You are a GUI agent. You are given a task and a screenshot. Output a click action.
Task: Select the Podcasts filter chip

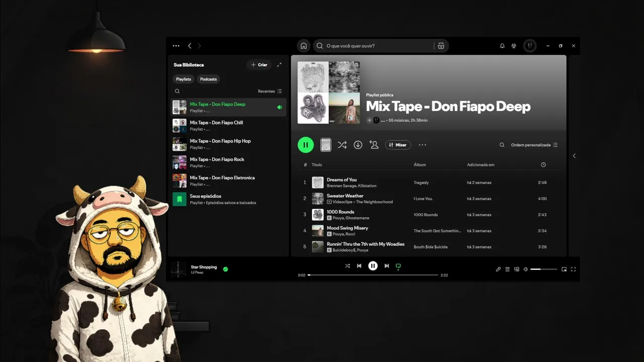point(208,79)
